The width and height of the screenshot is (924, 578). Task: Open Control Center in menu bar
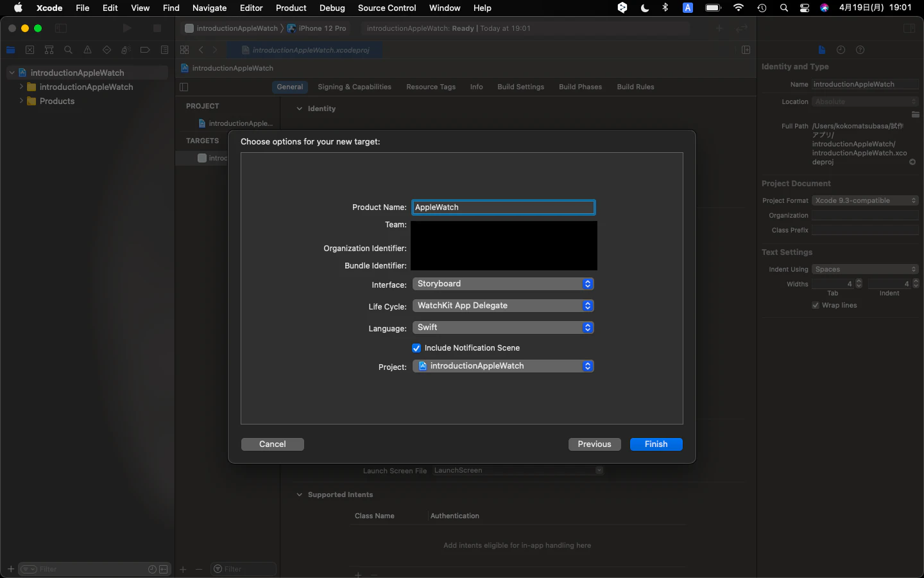tap(804, 8)
